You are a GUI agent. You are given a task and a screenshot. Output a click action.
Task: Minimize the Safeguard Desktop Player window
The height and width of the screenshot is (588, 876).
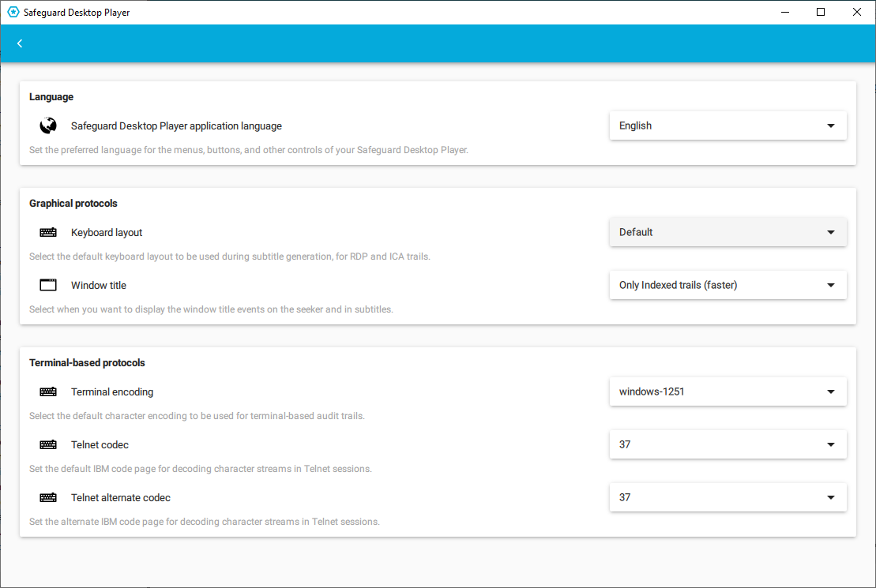pos(785,12)
